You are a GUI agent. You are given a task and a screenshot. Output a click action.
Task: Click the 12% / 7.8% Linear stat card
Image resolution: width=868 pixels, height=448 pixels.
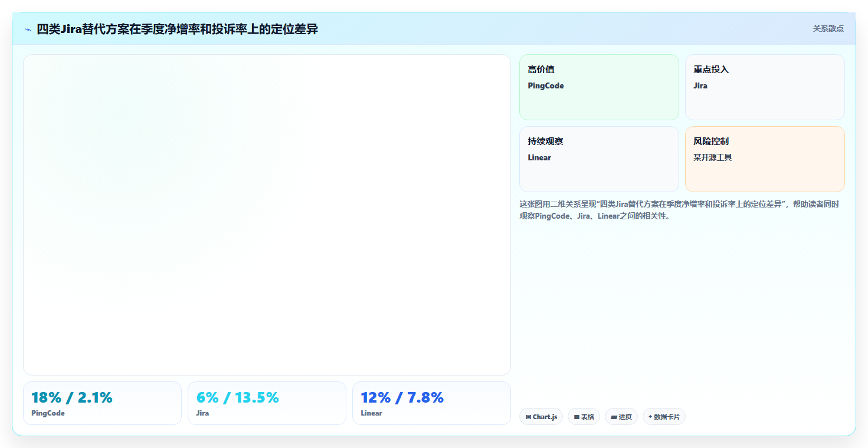(x=431, y=403)
